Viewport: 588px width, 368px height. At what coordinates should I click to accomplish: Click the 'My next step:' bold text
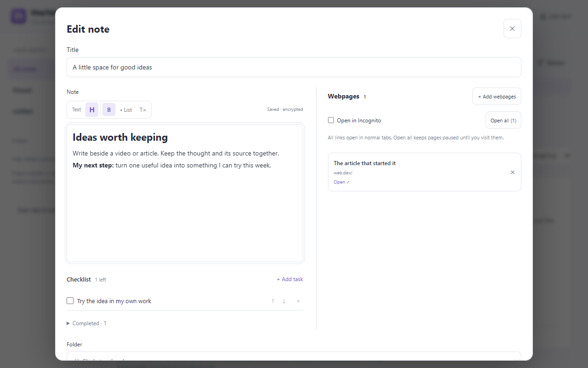(93, 165)
